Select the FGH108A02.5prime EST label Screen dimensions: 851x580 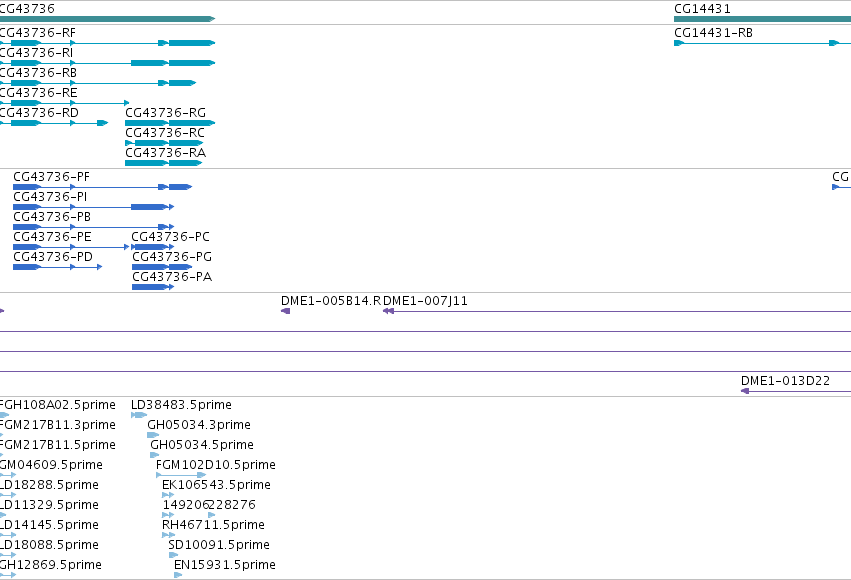pyautogui.click(x=58, y=405)
